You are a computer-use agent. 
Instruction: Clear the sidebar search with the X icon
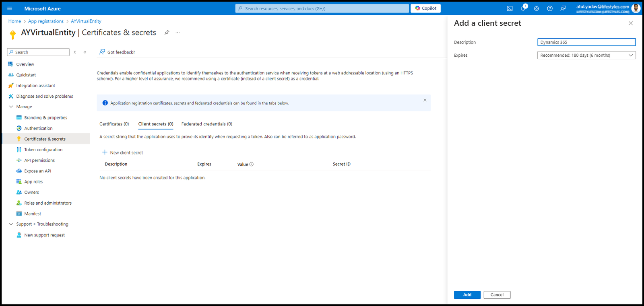[x=75, y=52]
